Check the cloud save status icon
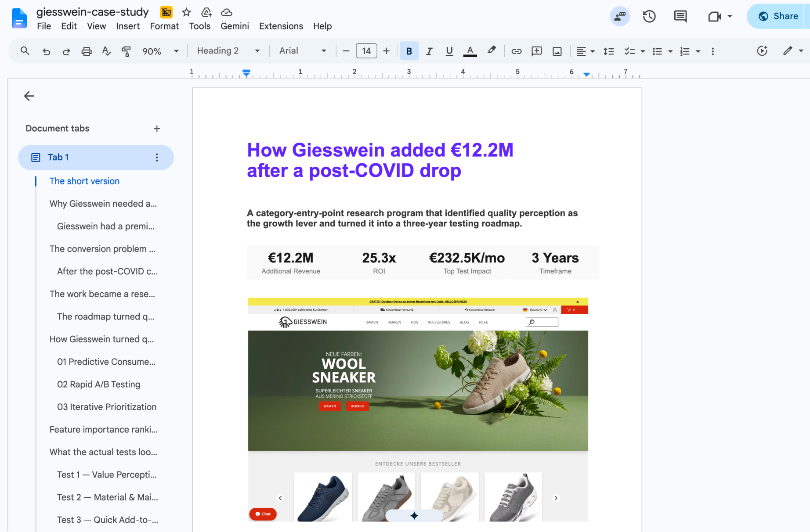The width and height of the screenshot is (810, 532). pyautogui.click(x=227, y=12)
